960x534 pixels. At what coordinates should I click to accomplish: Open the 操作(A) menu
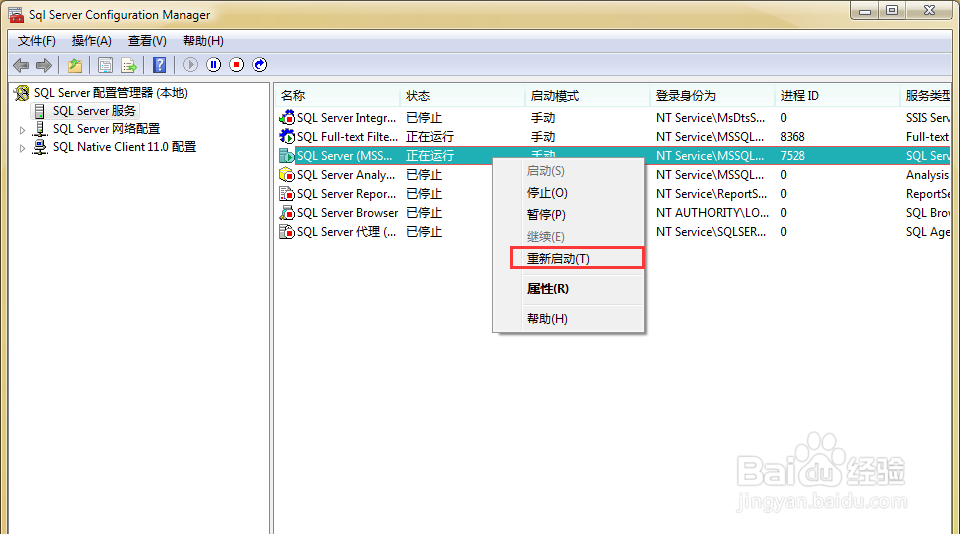coord(92,41)
